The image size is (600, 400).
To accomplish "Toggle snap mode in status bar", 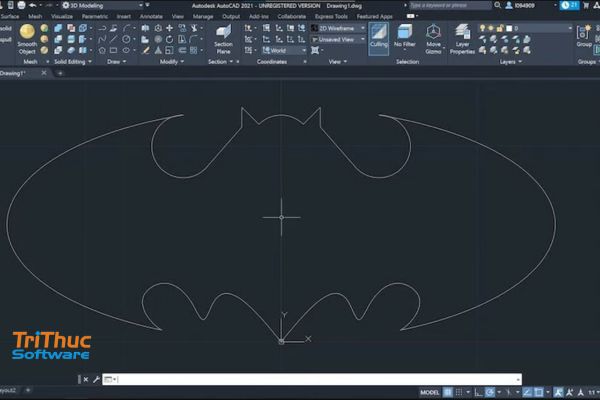I will click(x=459, y=392).
